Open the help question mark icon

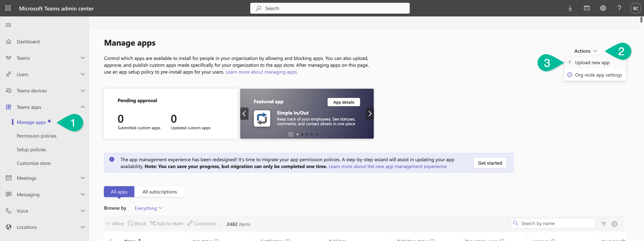pyautogui.click(x=619, y=8)
